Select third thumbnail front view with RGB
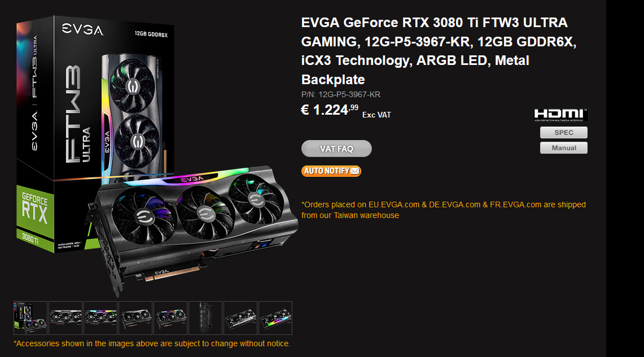Viewport: 644px width, 357px height. (x=100, y=318)
